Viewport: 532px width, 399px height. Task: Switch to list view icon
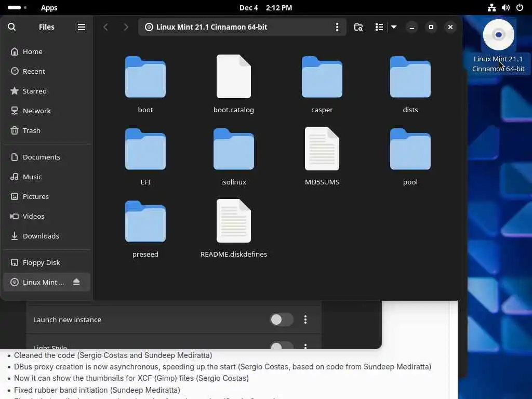(379, 27)
